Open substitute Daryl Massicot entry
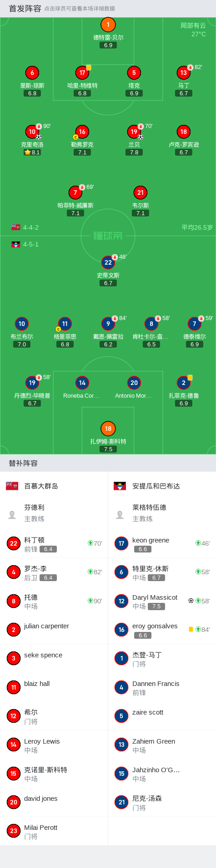Screen dimensions: 216x868 tap(162, 601)
